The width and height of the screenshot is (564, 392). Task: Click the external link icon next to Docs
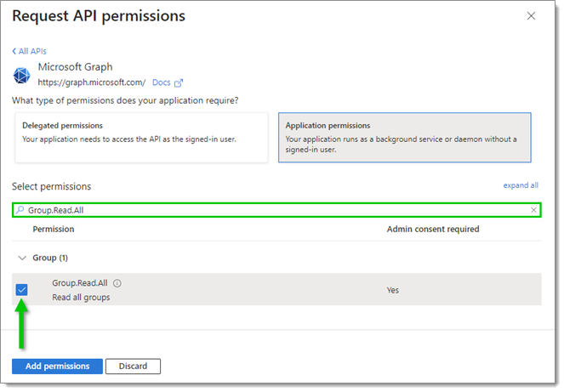coord(179,83)
